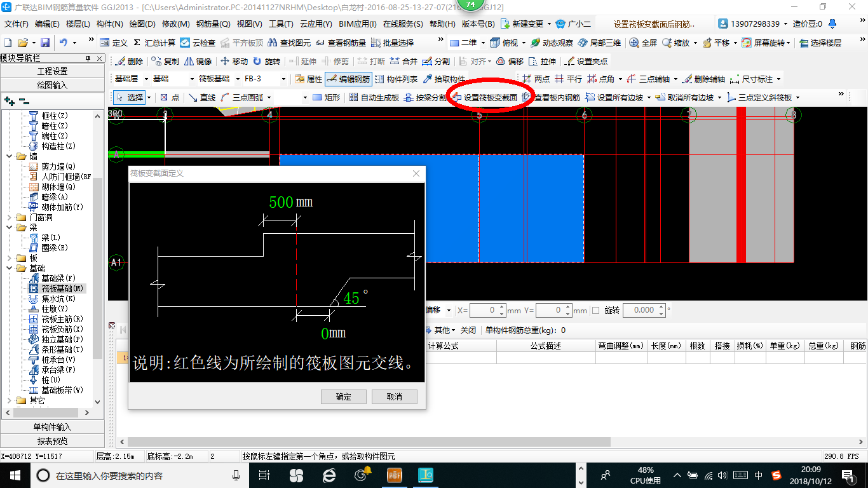Open the 楼层(L) menu
The width and height of the screenshot is (868, 488).
pyautogui.click(x=78, y=24)
